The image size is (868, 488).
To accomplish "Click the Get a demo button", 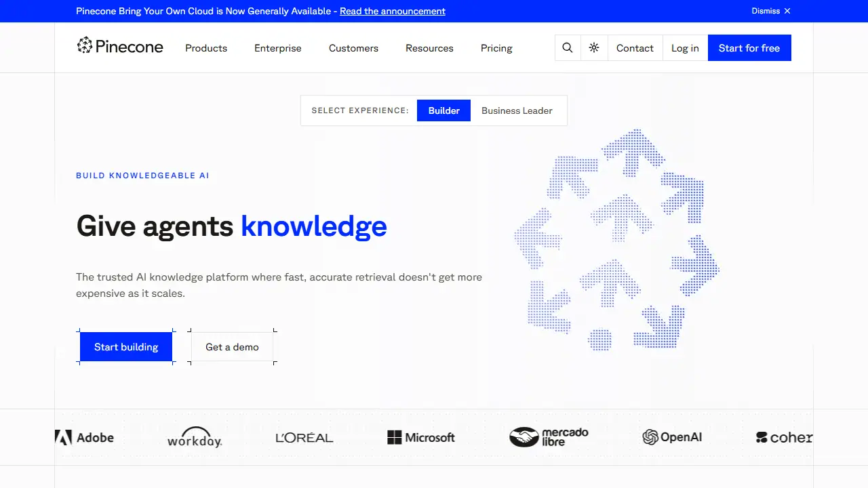I will pos(232,347).
